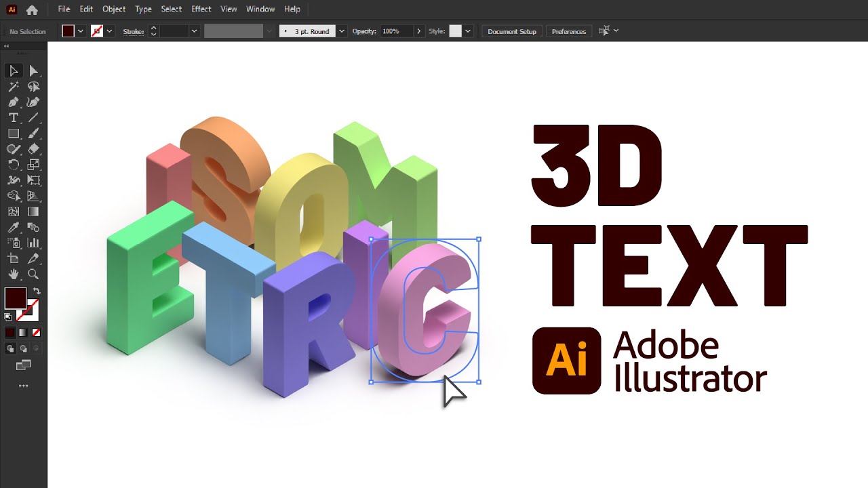Open the stroke color dropdown in control bar
This screenshot has width=868, height=488.
(x=109, y=31)
